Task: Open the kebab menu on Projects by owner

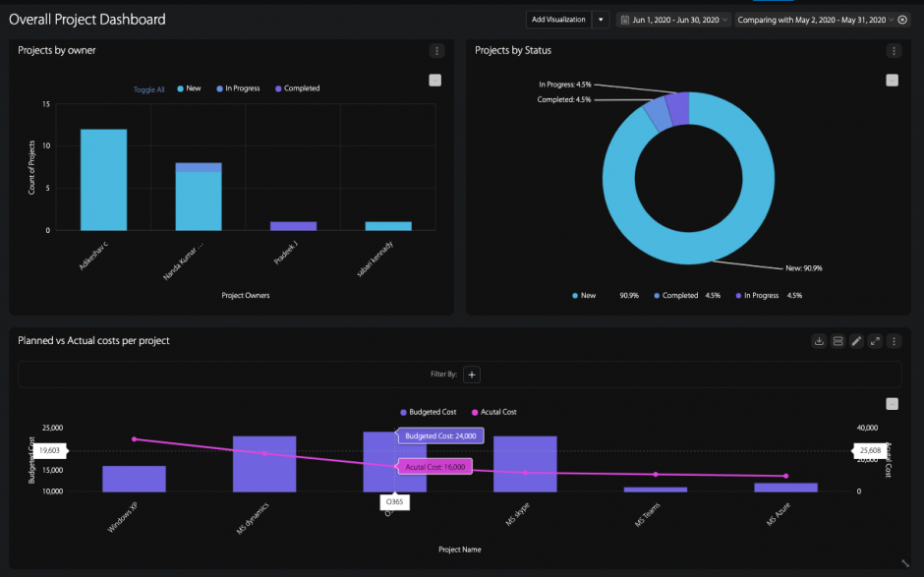Action: pos(436,50)
